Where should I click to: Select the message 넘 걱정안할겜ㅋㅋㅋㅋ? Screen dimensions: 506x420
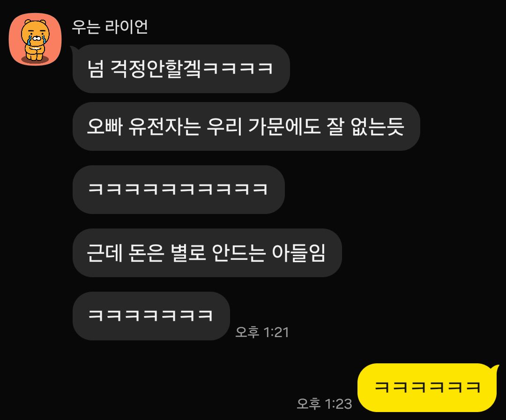181,69
